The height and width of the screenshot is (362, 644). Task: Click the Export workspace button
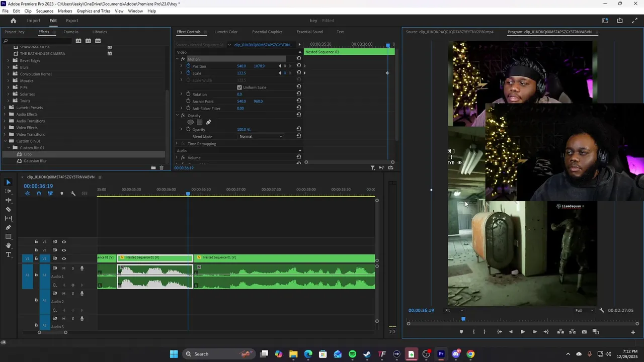click(72, 21)
